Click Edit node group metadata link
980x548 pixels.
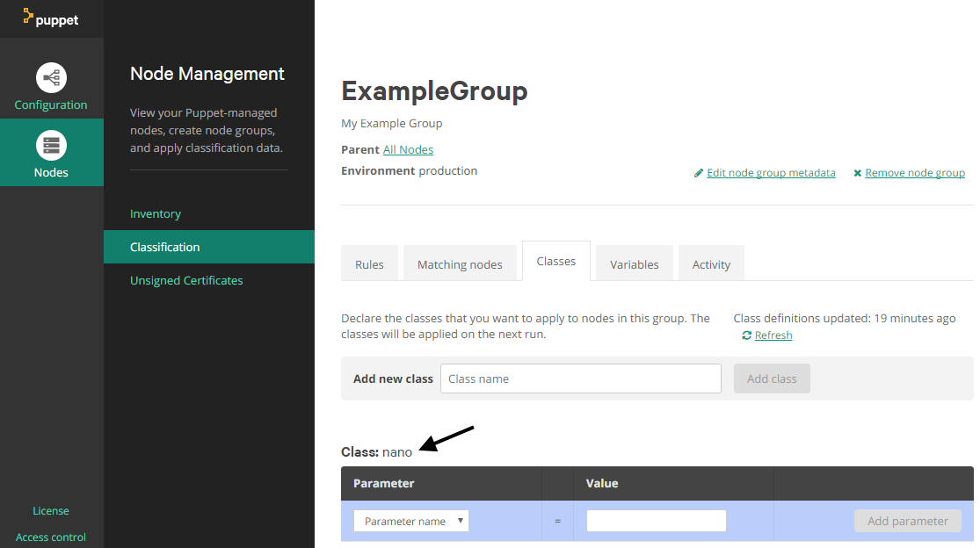771,173
